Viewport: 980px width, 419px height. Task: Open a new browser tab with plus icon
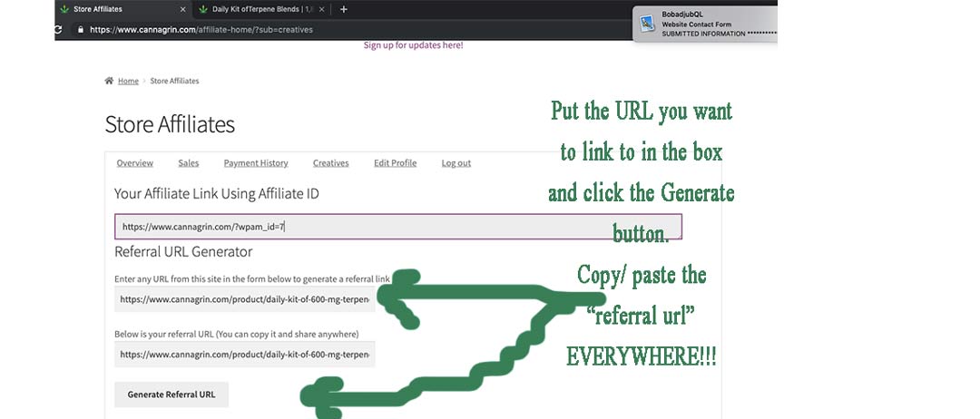coord(343,9)
